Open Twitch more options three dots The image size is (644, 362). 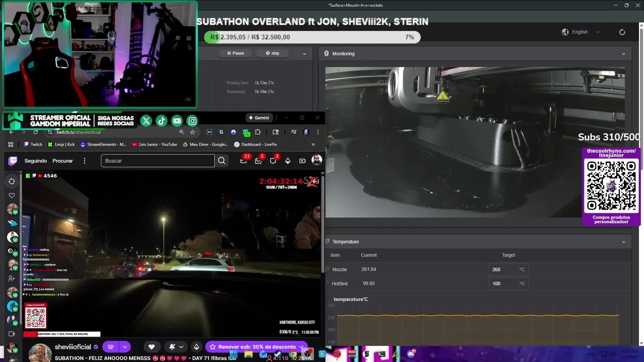pyautogui.click(x=85, y=161)
